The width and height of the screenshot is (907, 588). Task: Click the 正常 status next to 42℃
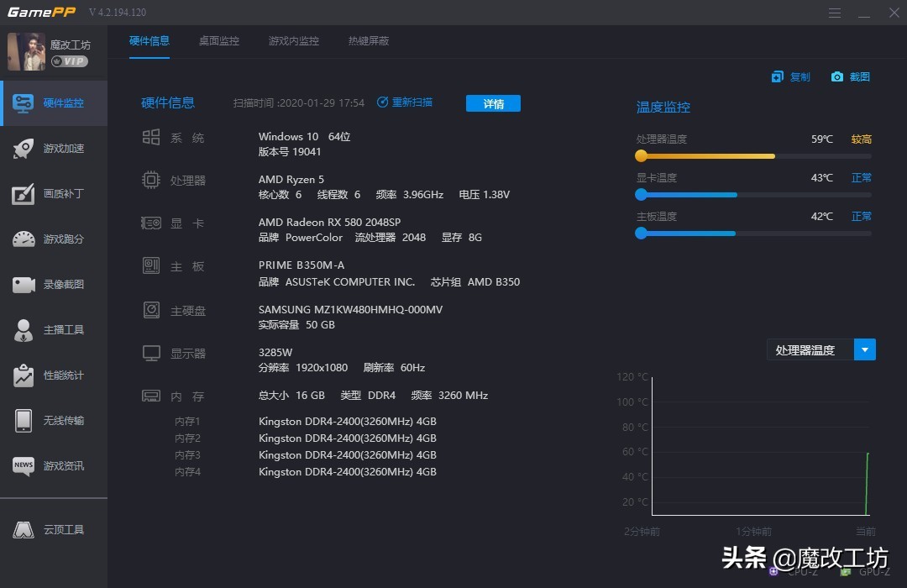[862, 217]
